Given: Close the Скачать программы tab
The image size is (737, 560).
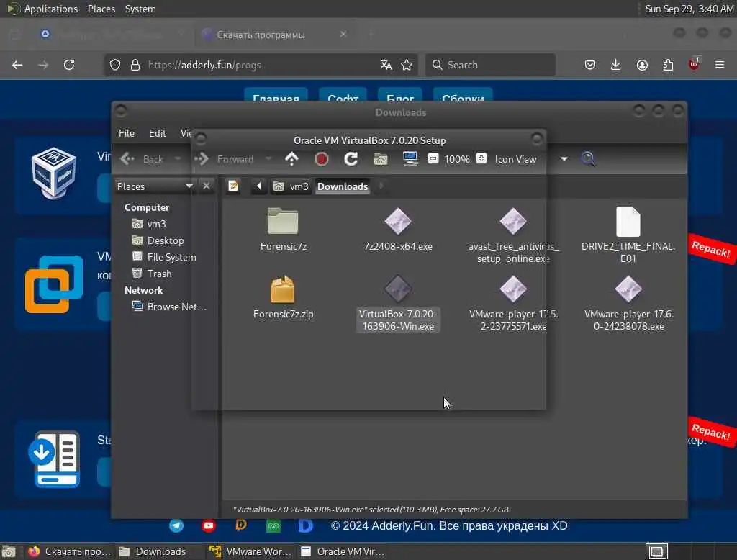Looking at the screenshot, I should 343,35.
